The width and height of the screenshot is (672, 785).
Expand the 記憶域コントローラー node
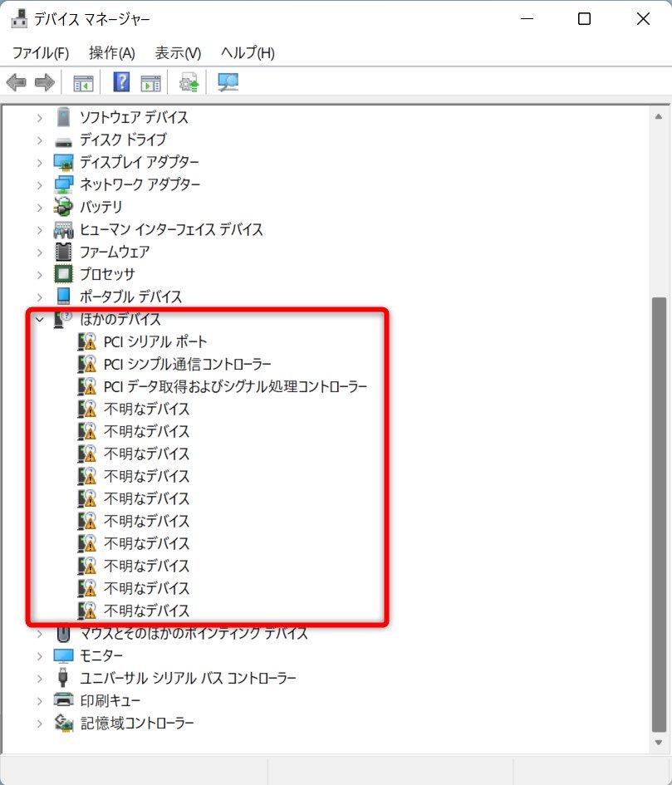click(40, 723)
